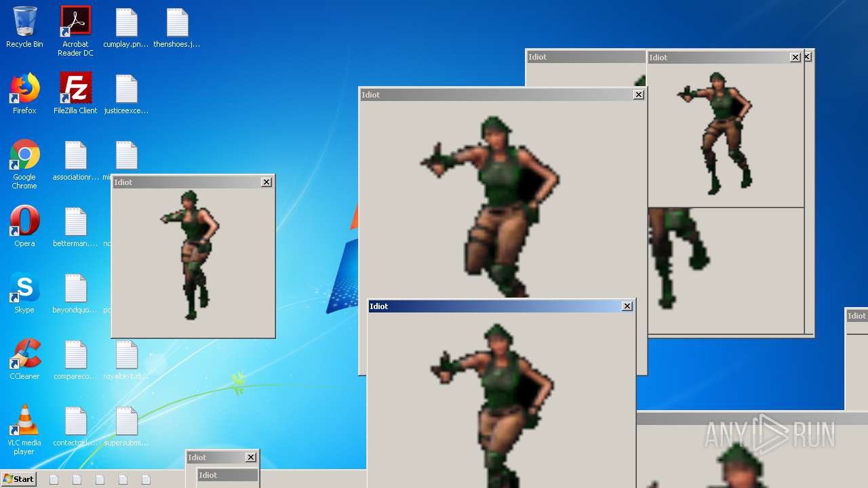Click the dancing soldier in small left window

191,255
